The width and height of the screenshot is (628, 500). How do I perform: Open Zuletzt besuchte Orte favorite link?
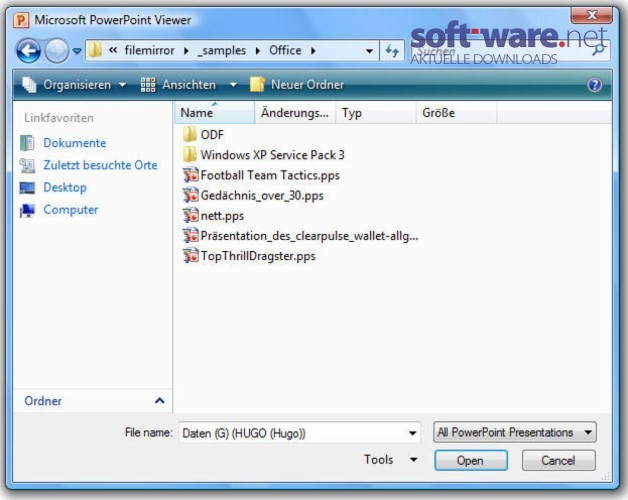(100, 165)
